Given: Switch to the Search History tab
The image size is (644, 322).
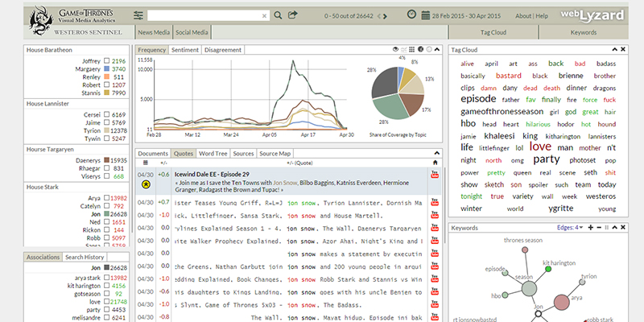Looking at the screenshot, I should [x=85, y=257].
